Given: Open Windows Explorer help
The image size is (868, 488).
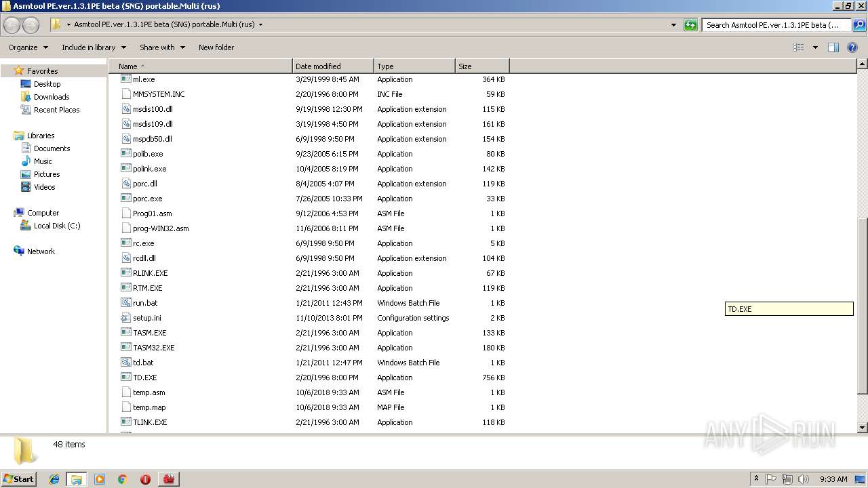Looking at the screenshot, I should point(853,47).
